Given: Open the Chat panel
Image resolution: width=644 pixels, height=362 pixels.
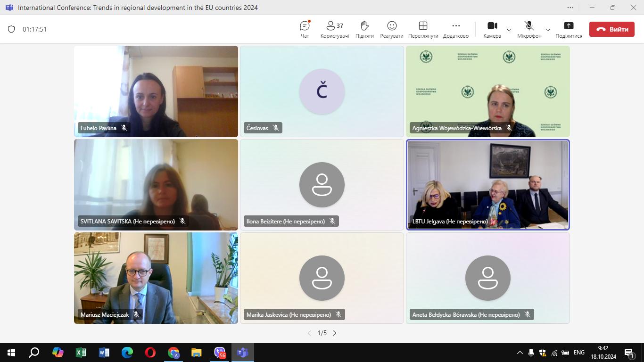Looking at the screenshot, I should (305, 29).
